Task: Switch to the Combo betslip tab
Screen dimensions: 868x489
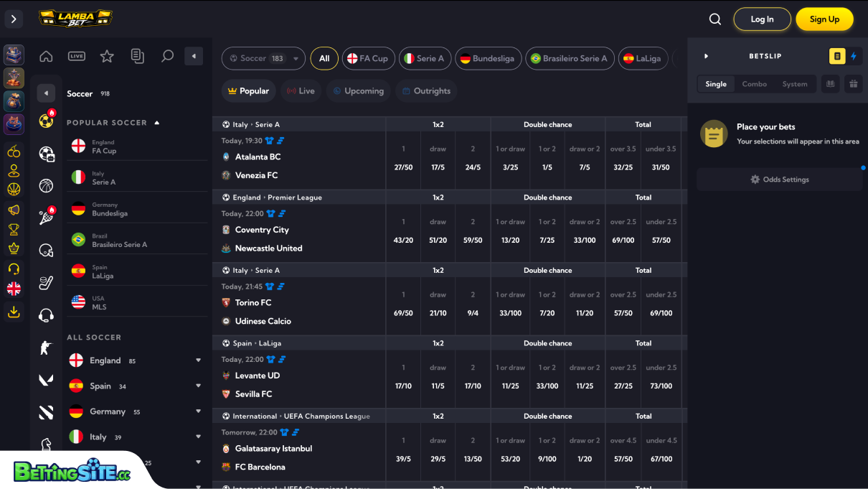Action: pyautogui.click(x=755, y=84)
